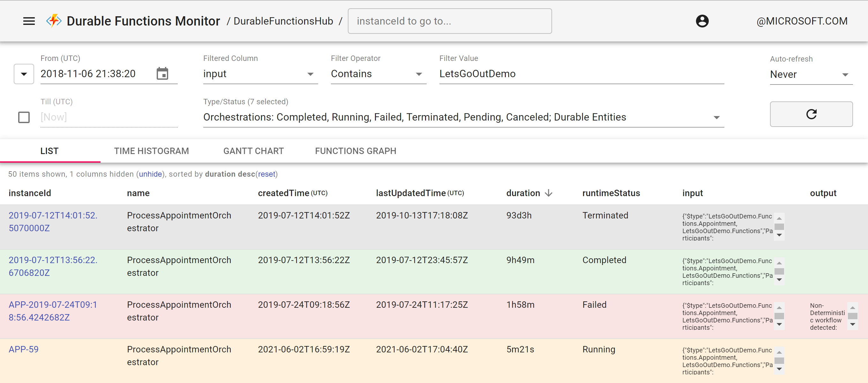Switch to the Time Histogram tab
Image resolution: width=868 pixels, height=383 pixels.
[151, 151]
